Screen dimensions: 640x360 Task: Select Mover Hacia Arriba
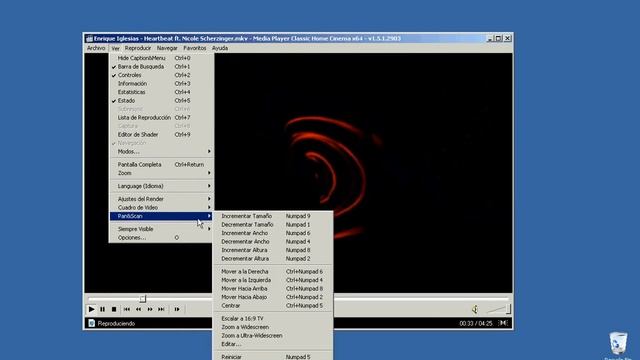[273, 289]
